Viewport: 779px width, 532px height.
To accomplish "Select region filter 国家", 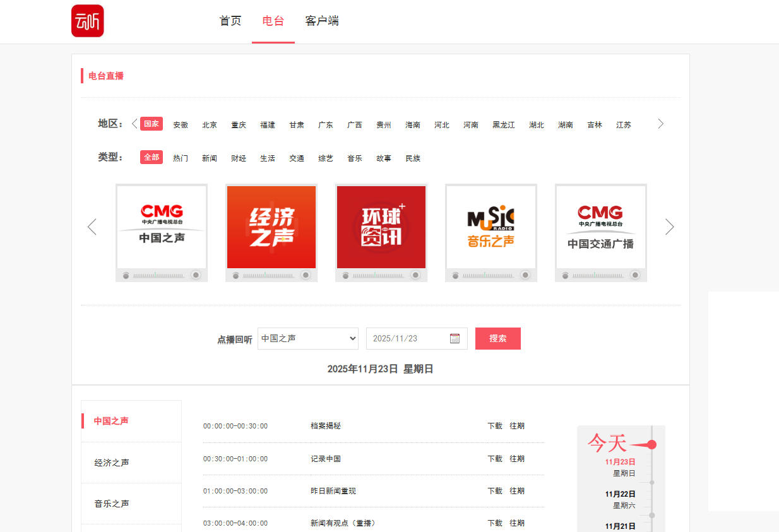I will coord(152,124).
